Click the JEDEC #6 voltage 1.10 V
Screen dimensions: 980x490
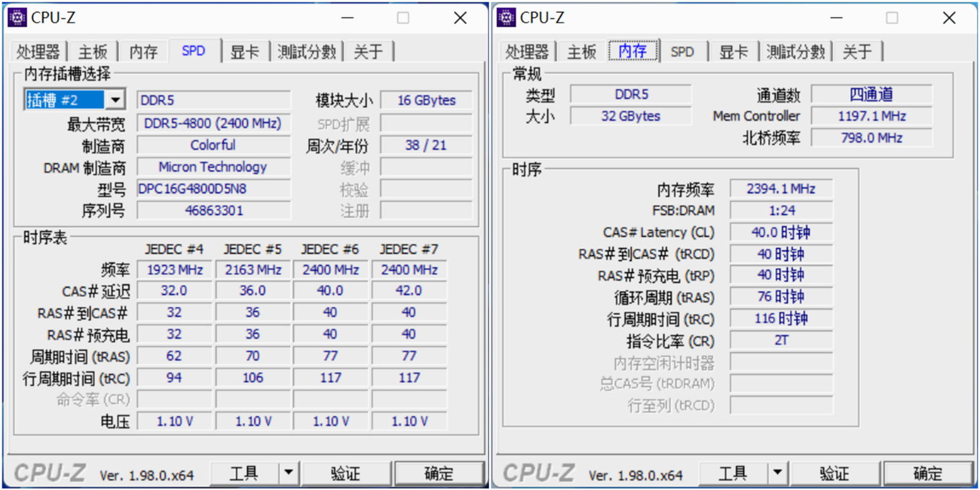pyautogui.click(x=331, y=421)
